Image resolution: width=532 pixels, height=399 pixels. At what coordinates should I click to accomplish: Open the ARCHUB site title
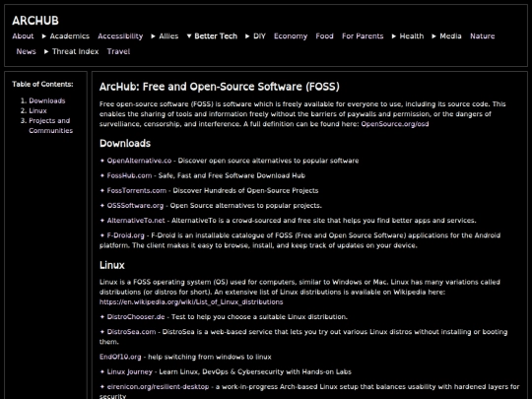pyautogui.click(x=35, y=21)
